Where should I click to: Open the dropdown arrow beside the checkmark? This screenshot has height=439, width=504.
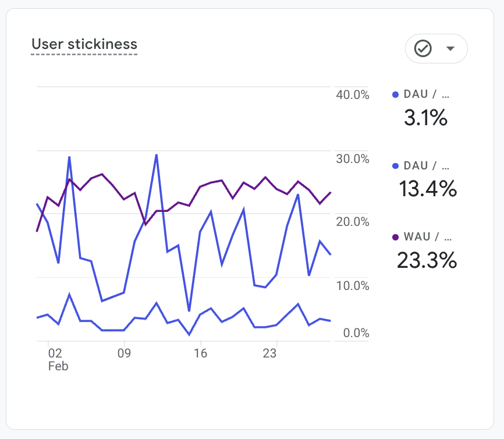coord(450,49)
